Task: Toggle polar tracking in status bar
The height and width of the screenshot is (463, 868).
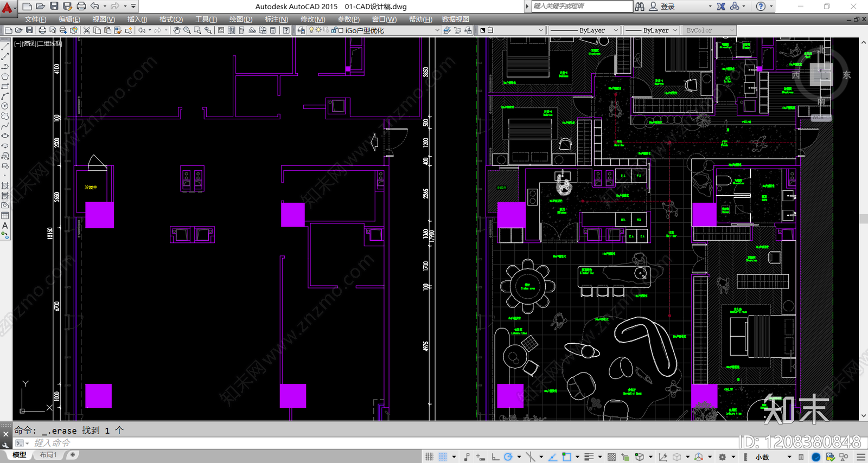Action: point(508,457)
